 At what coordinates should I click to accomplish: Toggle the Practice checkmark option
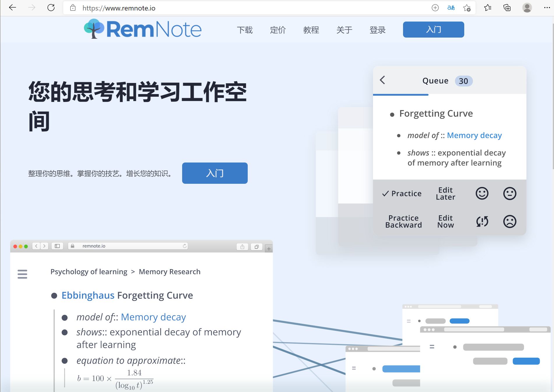(402, 193)
